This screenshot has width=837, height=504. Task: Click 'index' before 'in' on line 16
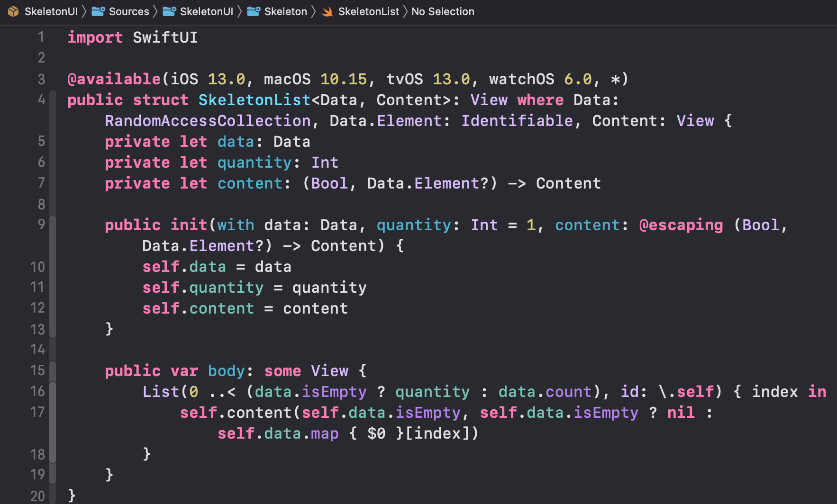[775, 392]
